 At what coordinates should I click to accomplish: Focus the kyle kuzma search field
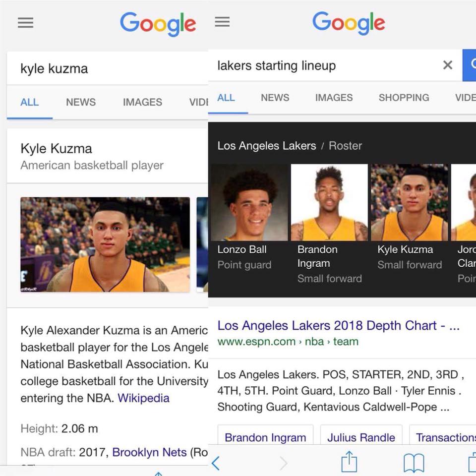click(108, 68)
